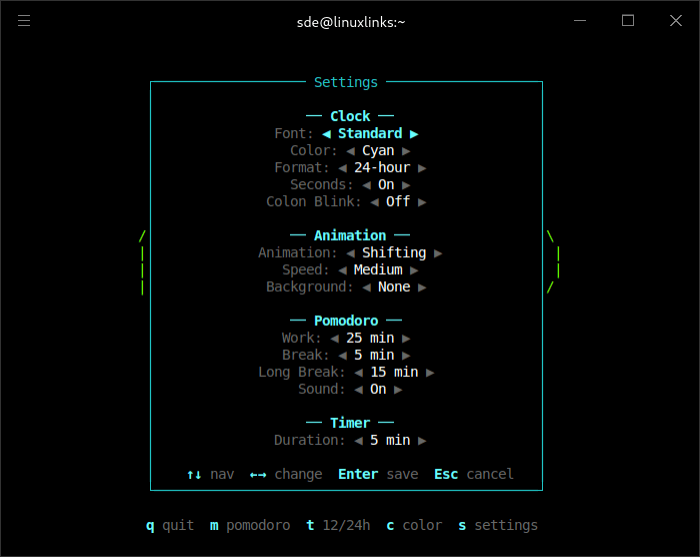Open the terminal hamburger menu

24,21
